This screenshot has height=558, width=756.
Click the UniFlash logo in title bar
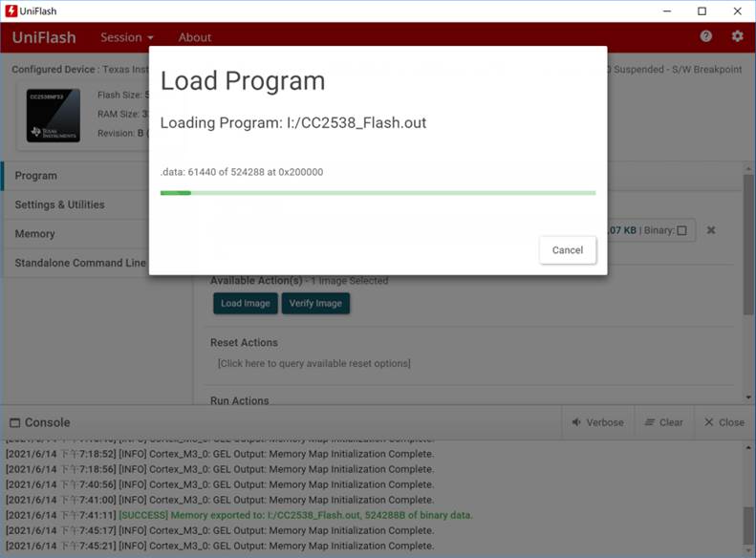pos(11,11)
